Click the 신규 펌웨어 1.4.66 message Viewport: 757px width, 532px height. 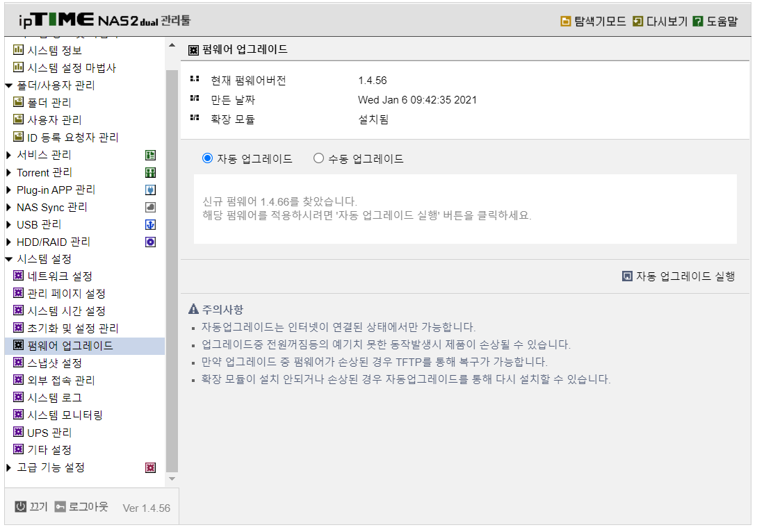(x=279, y=201)
